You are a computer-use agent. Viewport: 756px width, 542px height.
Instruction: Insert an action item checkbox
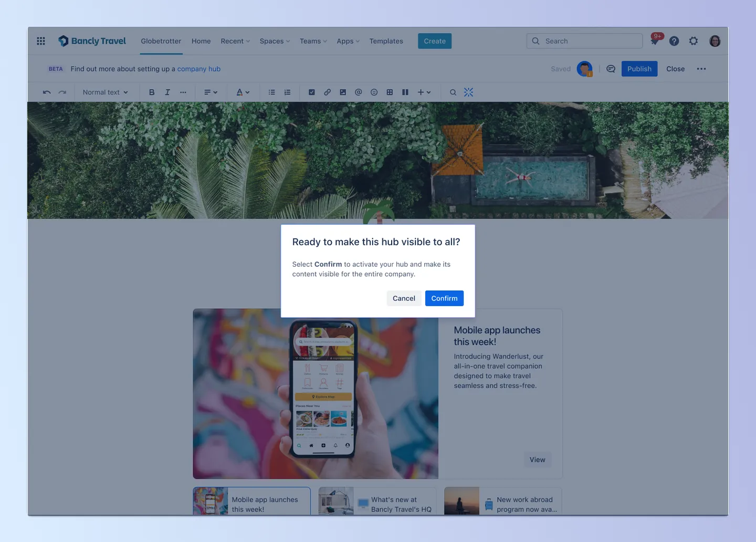click(312, 92)
